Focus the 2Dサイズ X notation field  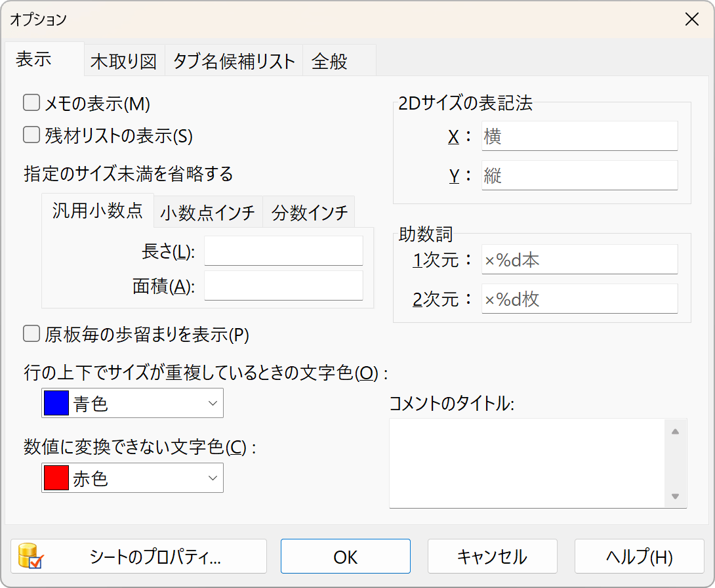(579, 136)
